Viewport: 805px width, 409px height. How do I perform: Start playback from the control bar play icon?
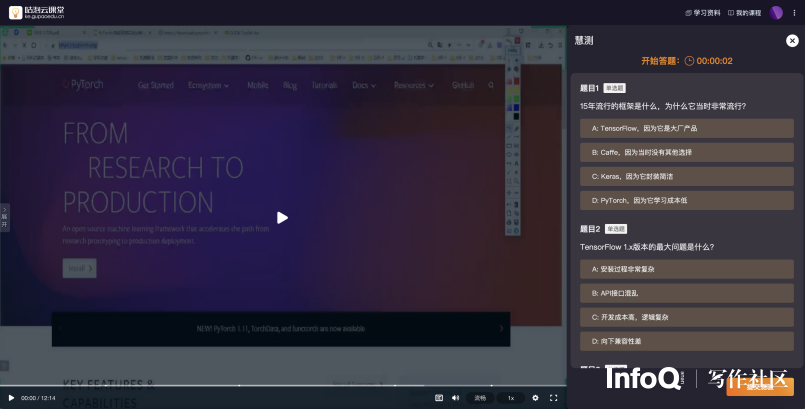point(11,398)
